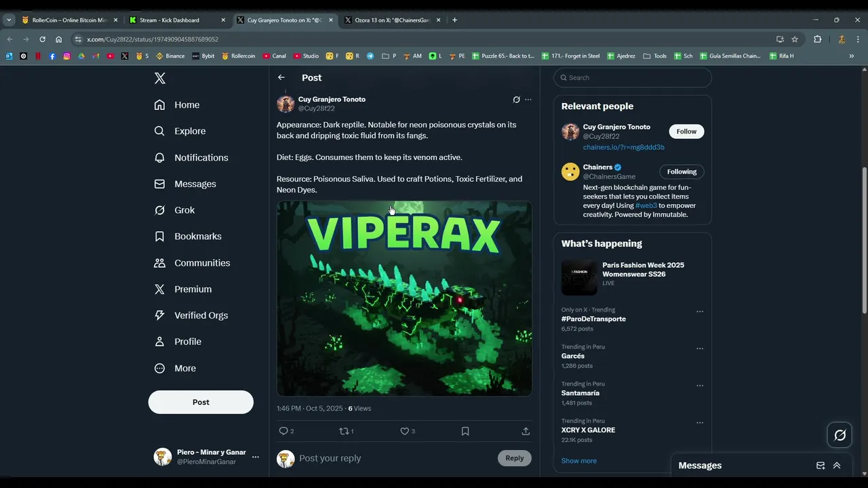The width and height of the screenshot is (868, 488).
Task: Open the post's three-dot more menu
Action: pos(528,100)
